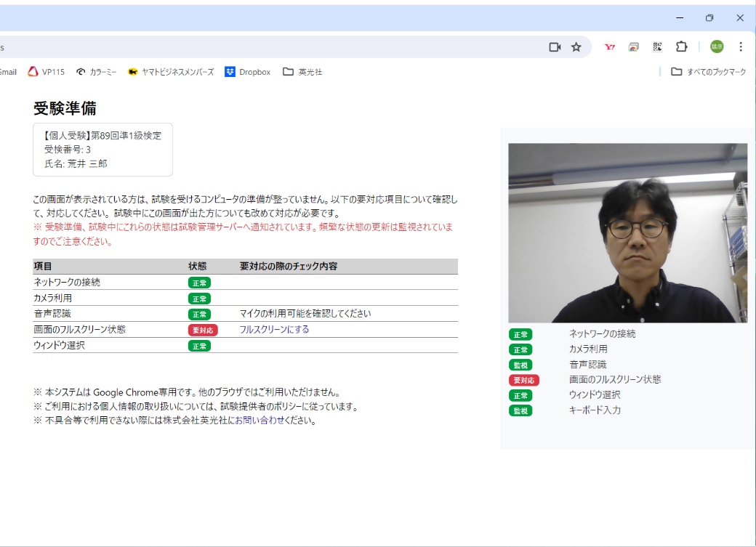Click 正常 badge in 音声認識 table row

pyautogui.click(x=199, y=315)
